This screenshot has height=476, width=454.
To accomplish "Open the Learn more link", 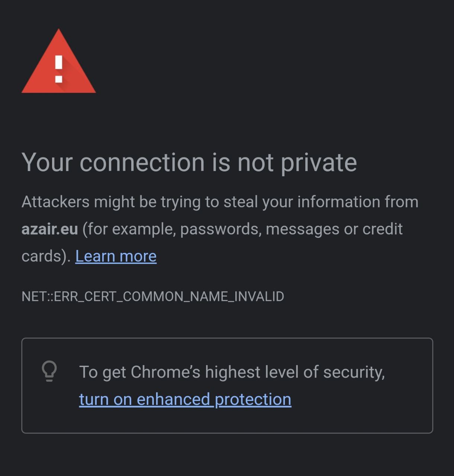I will point(116,256).
